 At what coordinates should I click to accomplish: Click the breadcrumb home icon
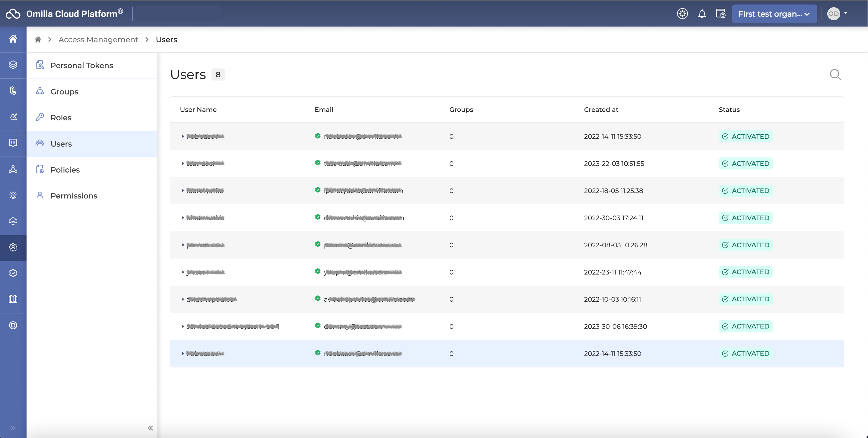(38, 40)
